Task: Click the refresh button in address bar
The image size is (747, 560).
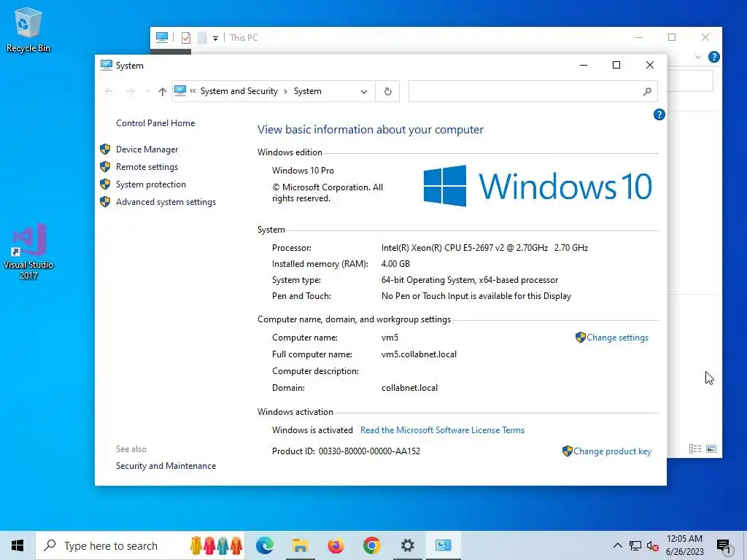Action: pyautogui.click(x=388, y=91)
